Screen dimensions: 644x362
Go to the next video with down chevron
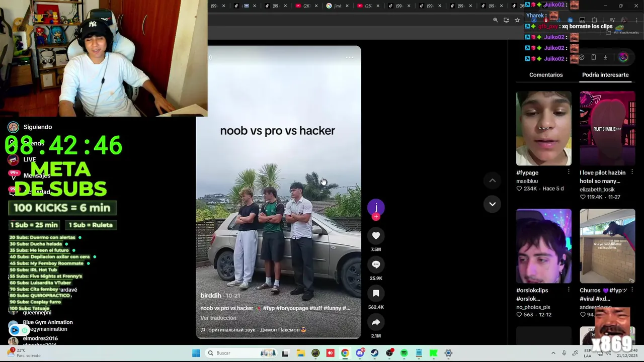(x=493, y=204)
